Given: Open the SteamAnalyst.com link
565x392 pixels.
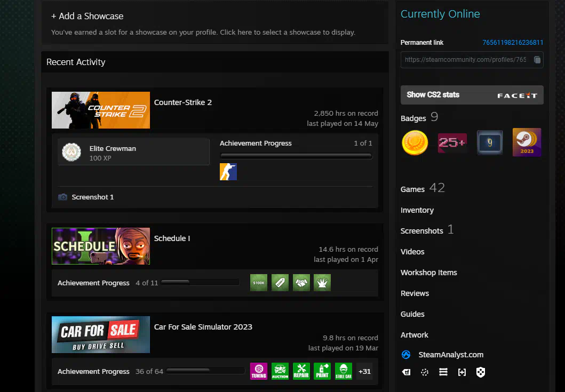Looking at the screenshot, I should tap(451, 355).
